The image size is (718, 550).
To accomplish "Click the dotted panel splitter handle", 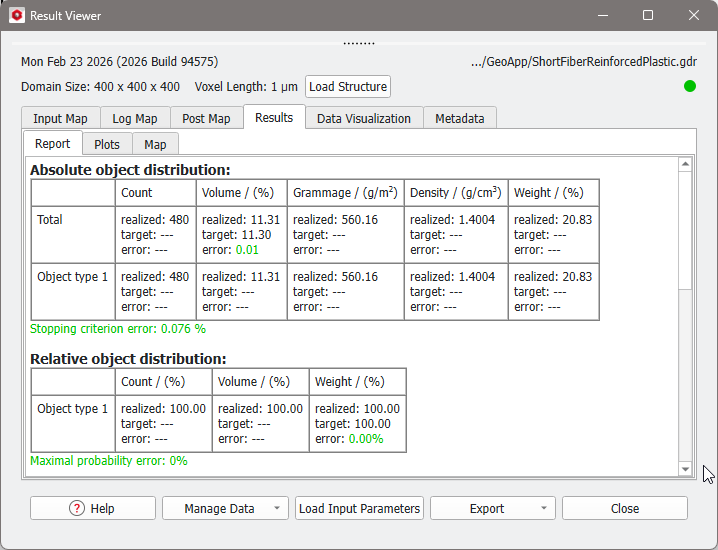I will click(x=359, y=44).
